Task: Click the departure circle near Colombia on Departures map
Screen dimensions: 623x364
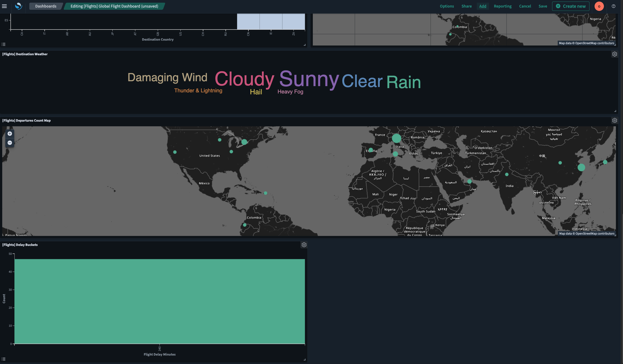Action: (x=244, y=225)
